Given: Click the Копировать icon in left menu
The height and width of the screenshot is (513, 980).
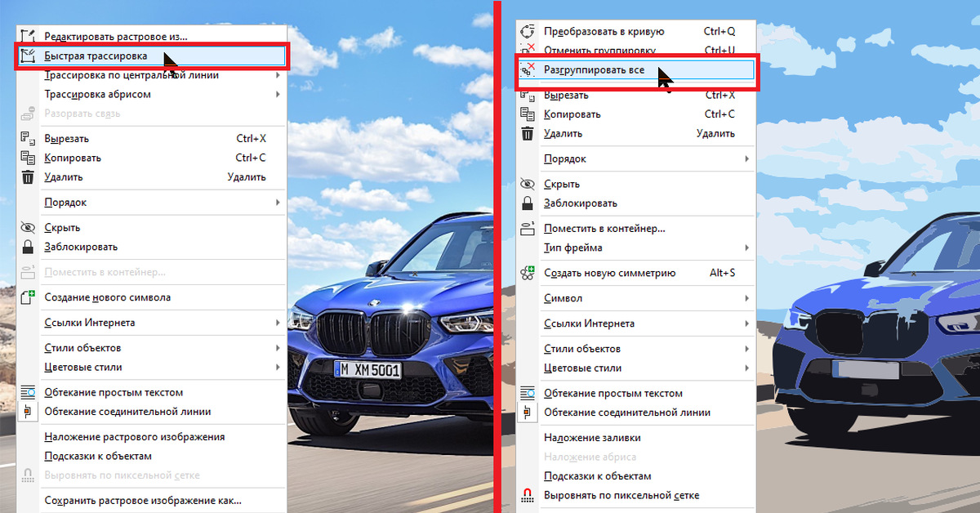Looking at the screenshot, I should point(29,158).
